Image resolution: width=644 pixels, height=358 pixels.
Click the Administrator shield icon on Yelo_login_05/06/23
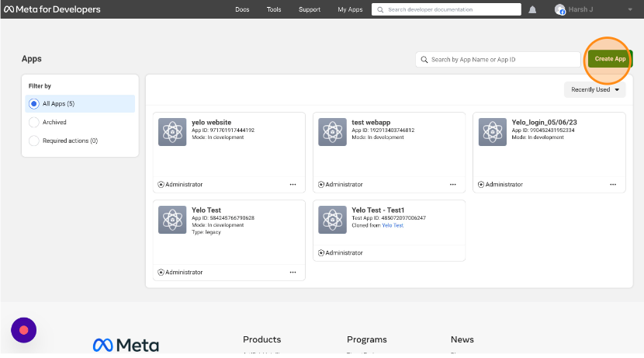pos(481,185)
